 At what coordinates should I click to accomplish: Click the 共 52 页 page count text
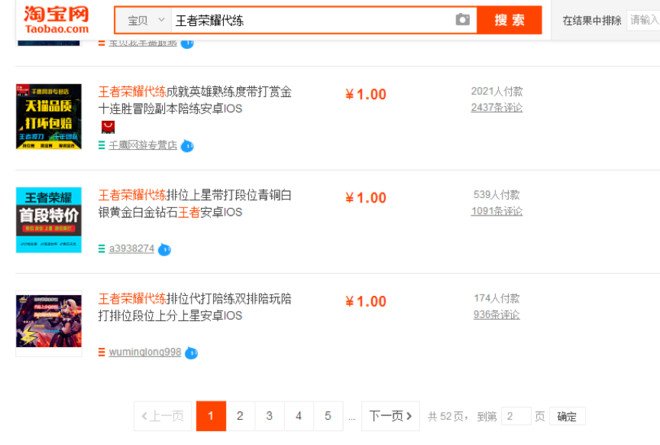447,417
